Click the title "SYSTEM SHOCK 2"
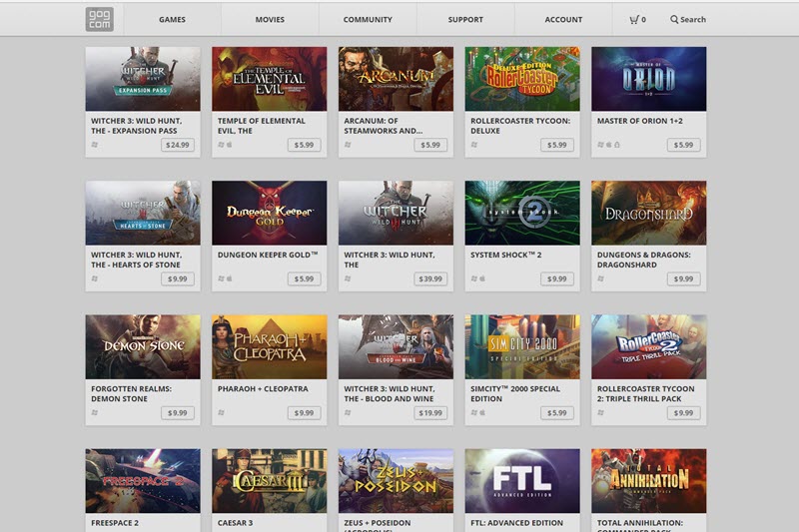This screenshot has width=799, height=532. coord(506,255)
